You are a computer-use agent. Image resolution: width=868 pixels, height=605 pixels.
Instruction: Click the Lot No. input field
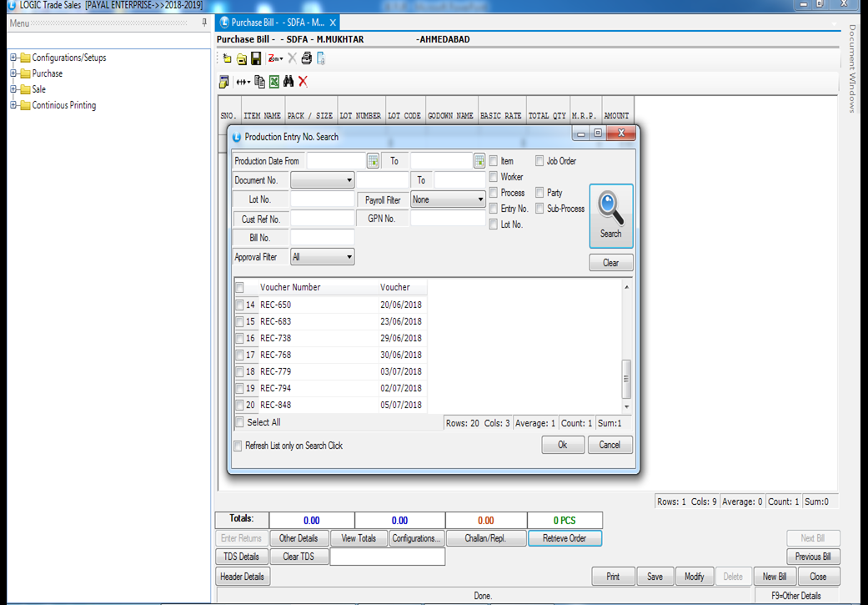[322, 199]
